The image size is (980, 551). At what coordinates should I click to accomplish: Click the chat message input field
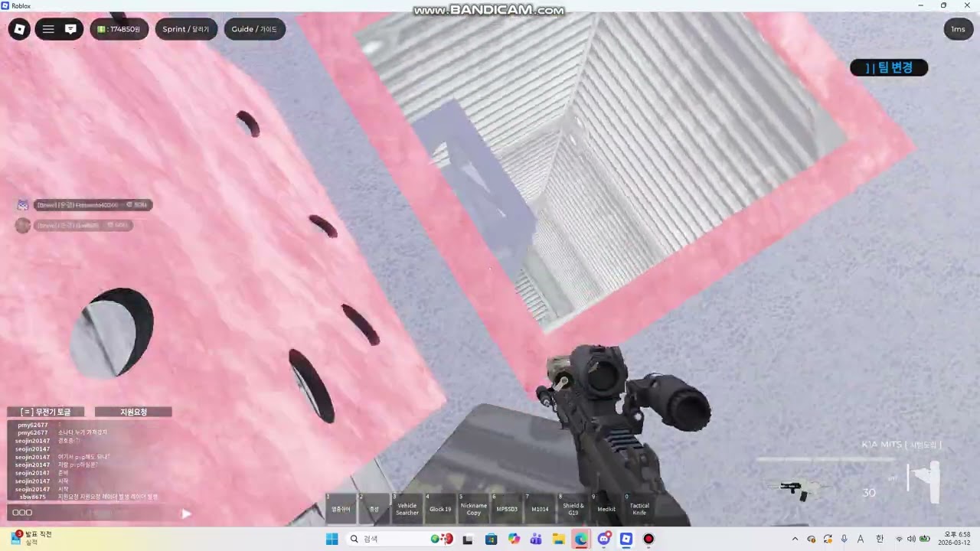(92, 513)
